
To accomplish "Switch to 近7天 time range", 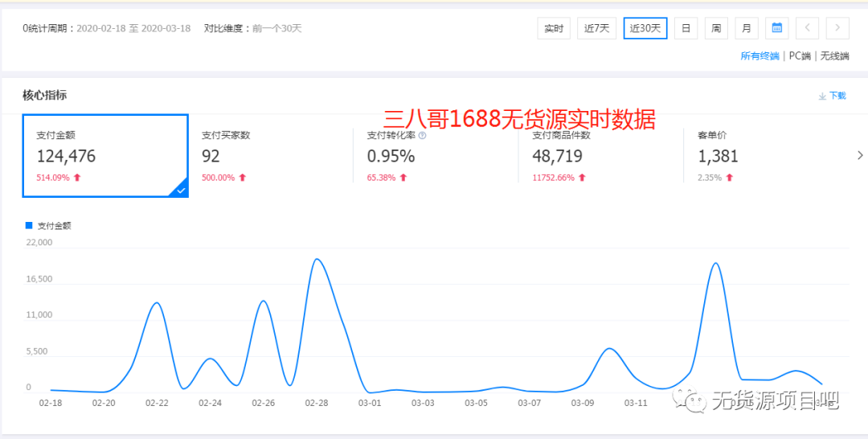I will coord(596,28).
